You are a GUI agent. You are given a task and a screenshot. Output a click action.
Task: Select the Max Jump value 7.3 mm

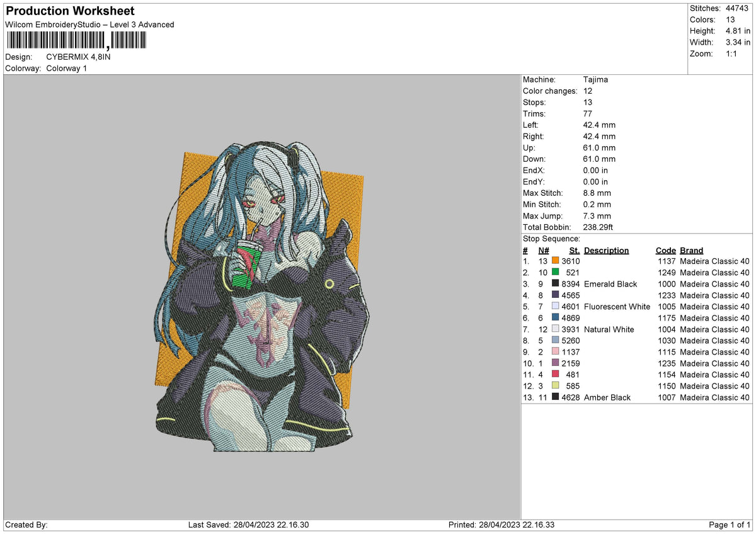(x=598, y=215)
